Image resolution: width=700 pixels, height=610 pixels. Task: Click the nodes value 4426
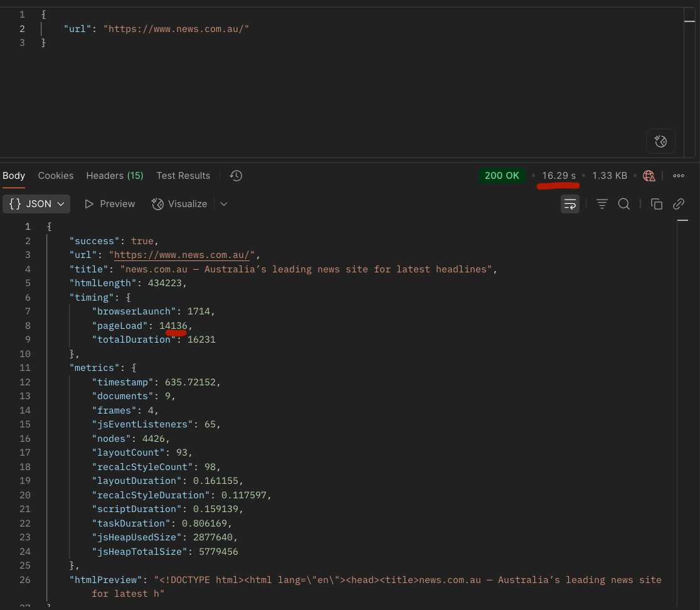click(x=154, y=439)
